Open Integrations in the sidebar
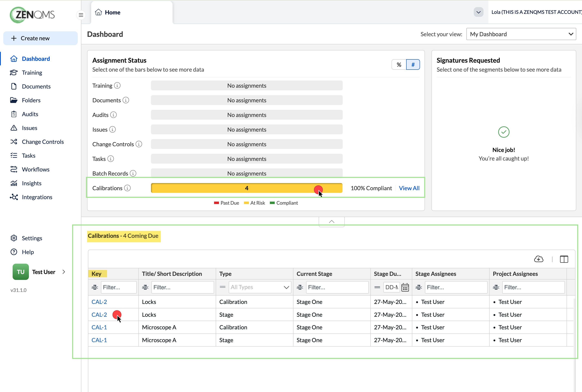Viewport: 582px width, 392px height. 37,197
